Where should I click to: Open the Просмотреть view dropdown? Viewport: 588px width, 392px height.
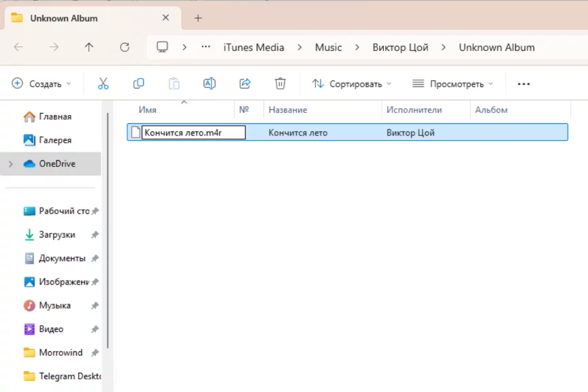pyautogui.click(x=453, y=84)
